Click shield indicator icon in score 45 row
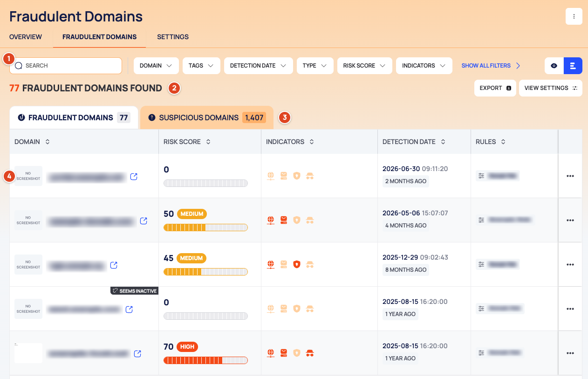 click(296, 264)
